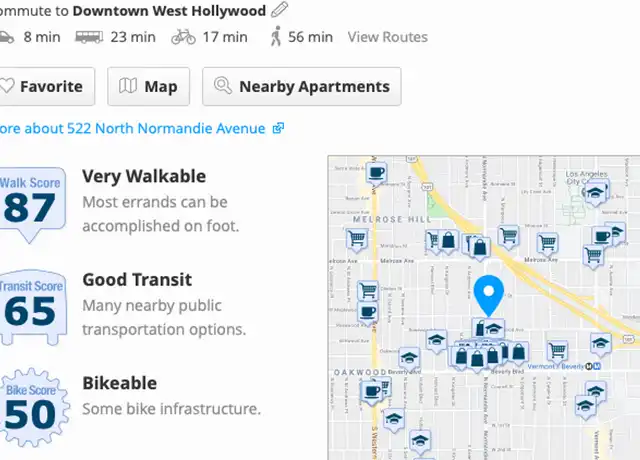This screenshot has width=640, height=460.
Task: Click the external link icon after Normandie Avenue
Action: click(278, 128)
